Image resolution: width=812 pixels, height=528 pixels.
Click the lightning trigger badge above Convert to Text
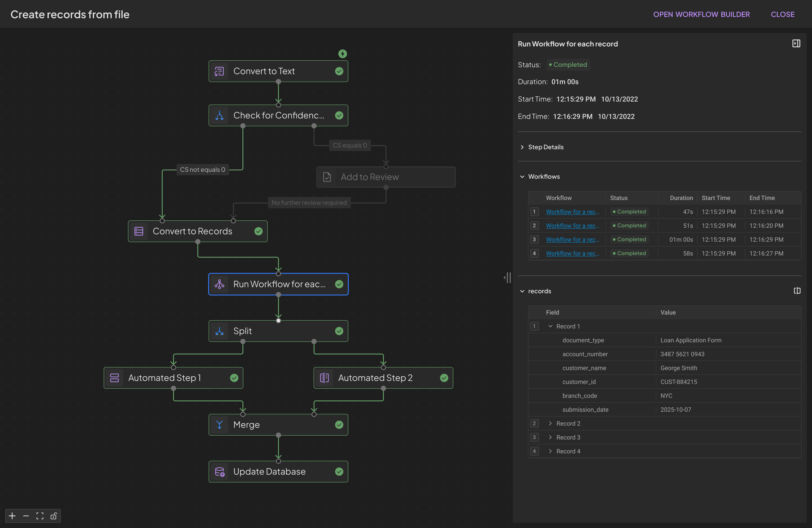pyautogui.click(x=342, y=54)
